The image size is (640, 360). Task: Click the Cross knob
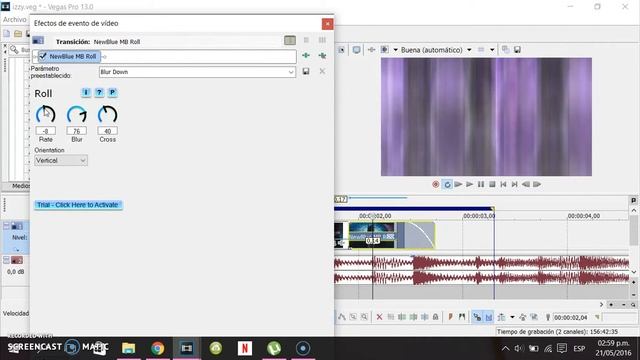tap(107, 115)
